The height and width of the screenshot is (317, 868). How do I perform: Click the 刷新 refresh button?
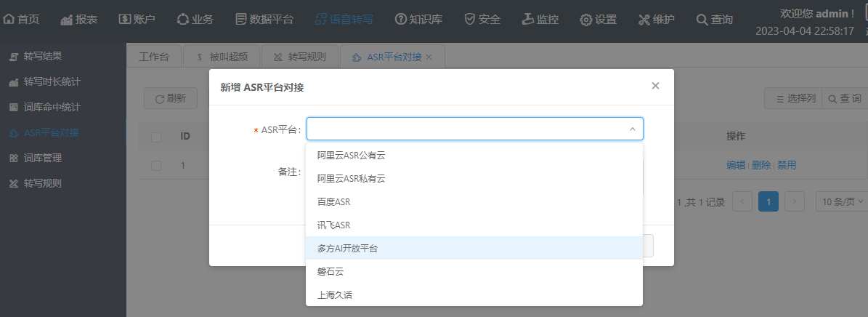tap(170, 99)
